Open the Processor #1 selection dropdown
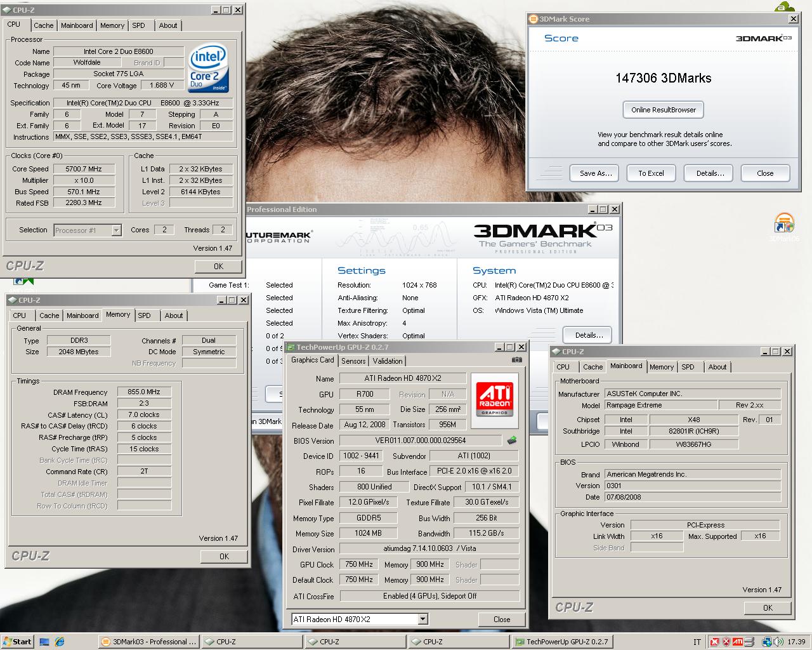Screen dimensions: 812x650 [116, 230]
